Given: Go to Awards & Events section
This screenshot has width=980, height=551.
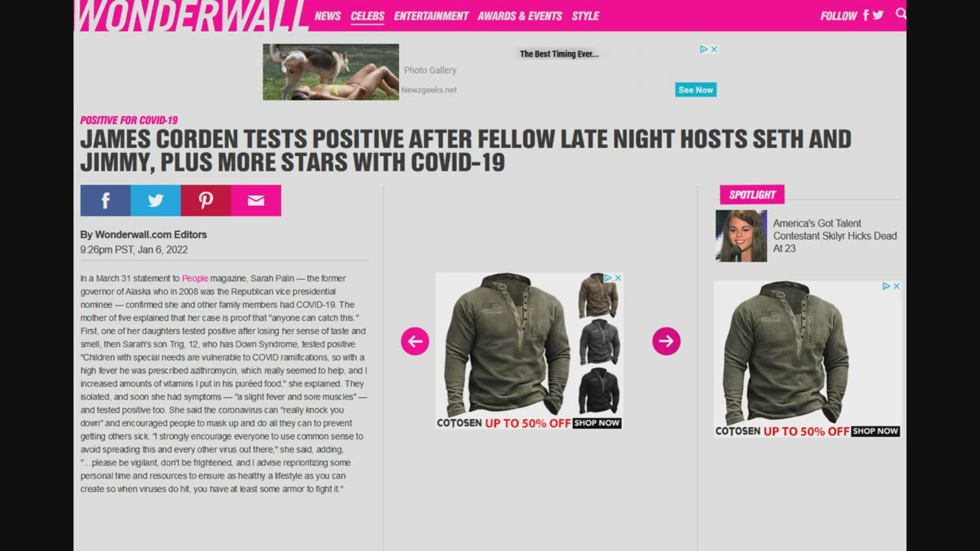Looking at the screenshot, I should [x=520, y=15].
